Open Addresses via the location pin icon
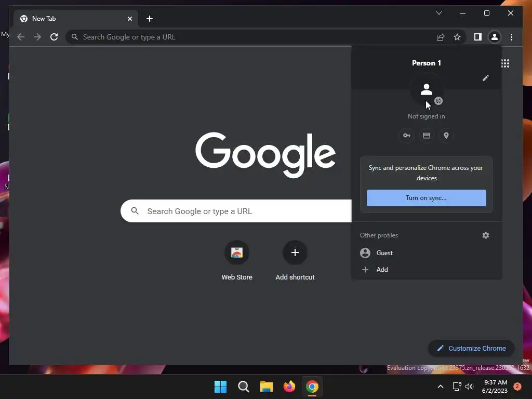Image resolution: width=532 pixels, height=399 pixels. point(446,136)
